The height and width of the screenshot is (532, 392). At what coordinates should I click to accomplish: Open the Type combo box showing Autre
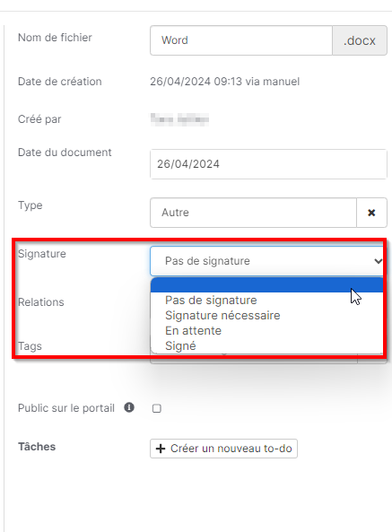[253, 213]
